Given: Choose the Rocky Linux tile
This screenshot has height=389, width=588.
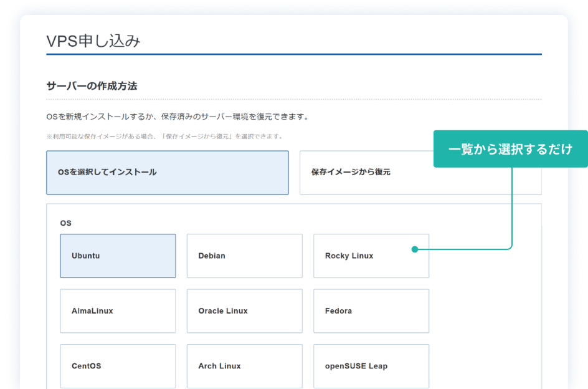Looking at the screenshot, I should 371,256.
